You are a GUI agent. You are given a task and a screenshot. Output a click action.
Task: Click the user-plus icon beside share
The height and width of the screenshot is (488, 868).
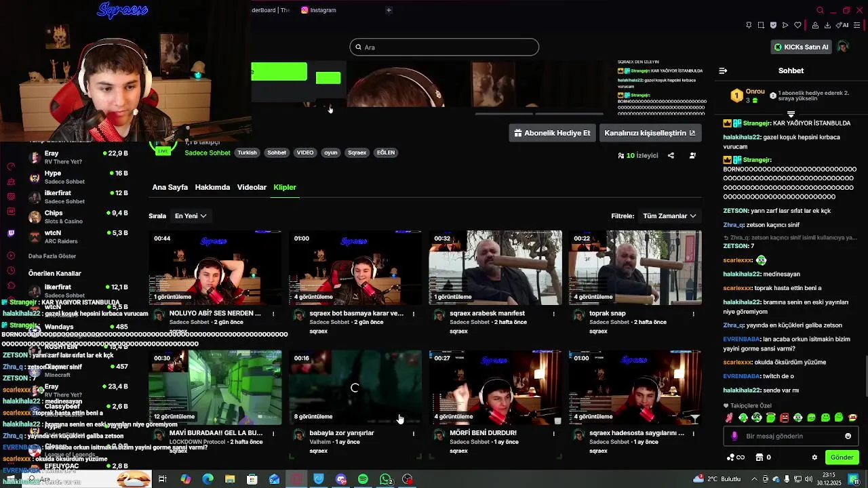click(x=692, y=155)
